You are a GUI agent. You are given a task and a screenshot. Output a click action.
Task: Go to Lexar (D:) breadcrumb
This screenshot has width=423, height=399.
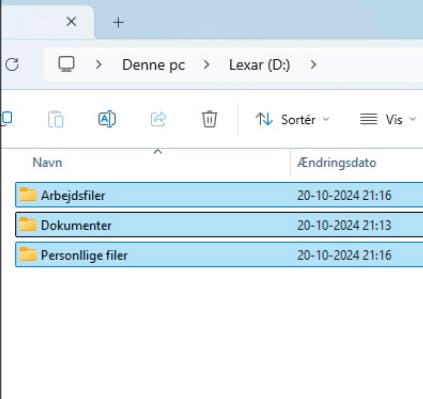259,65
